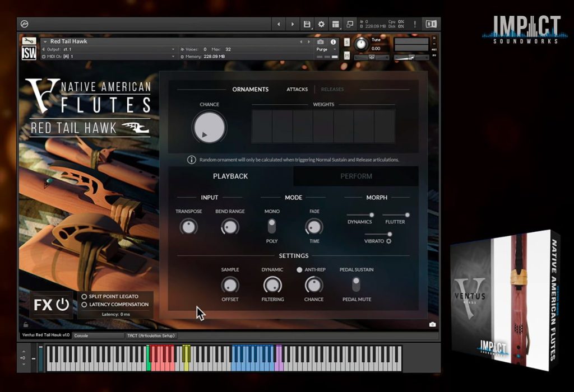Click the snapshot camera icon in instrument header

coord(320,41)
